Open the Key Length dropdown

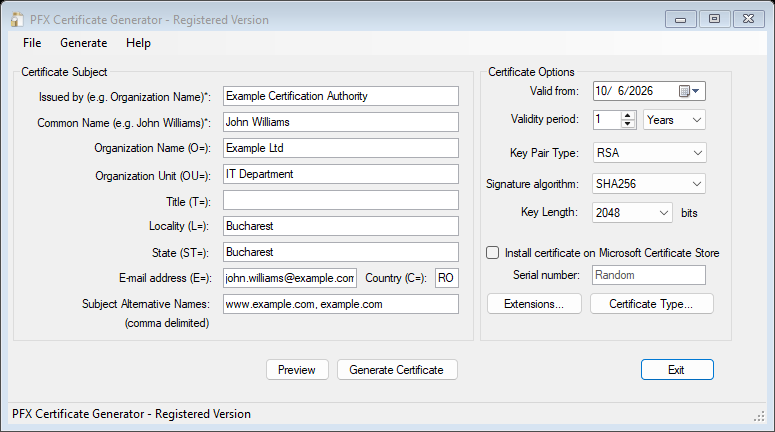tap(632, 213)
